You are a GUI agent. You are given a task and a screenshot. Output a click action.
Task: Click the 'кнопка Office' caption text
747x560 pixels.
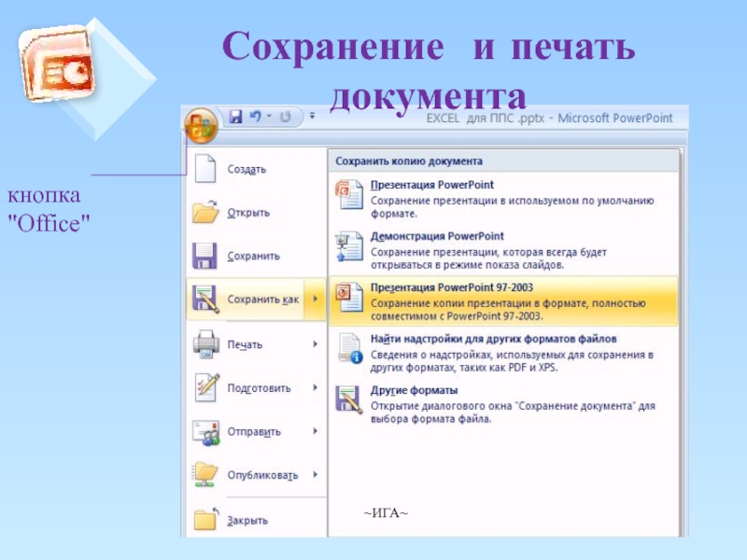point(49,209)
